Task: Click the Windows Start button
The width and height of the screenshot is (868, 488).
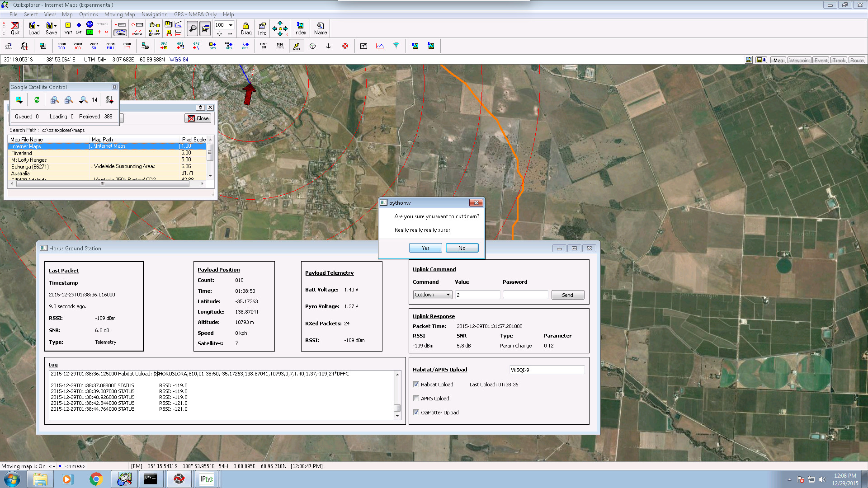Action: click(12, 479)
